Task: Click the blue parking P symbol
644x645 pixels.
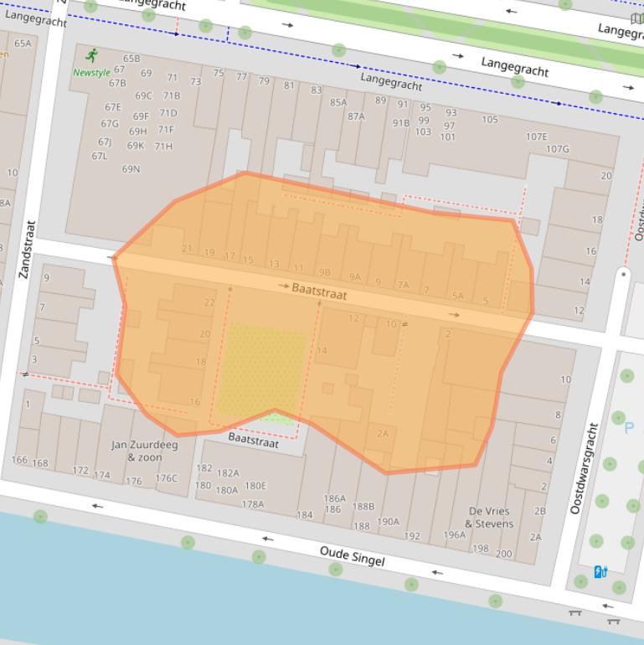Action: [629, 428]
